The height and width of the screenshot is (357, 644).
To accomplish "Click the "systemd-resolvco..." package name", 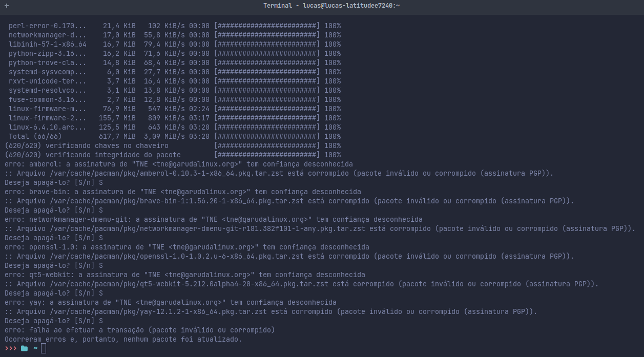I will coord(47,90).
